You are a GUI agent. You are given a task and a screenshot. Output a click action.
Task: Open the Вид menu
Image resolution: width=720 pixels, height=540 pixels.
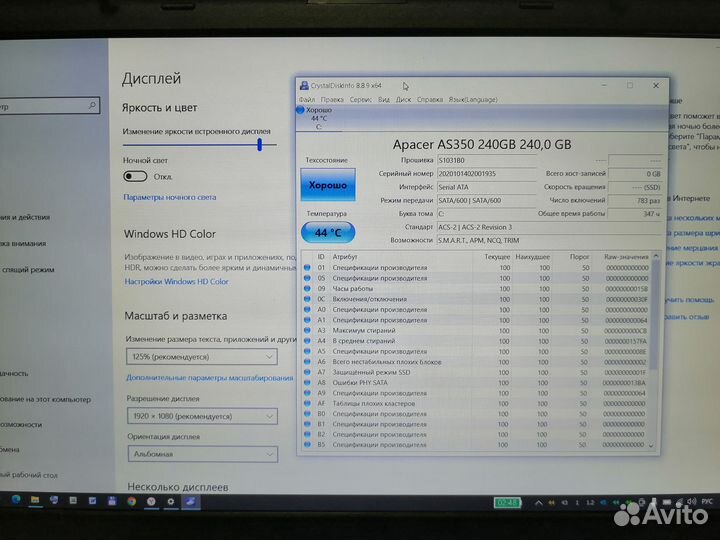click(x=384, y=100)
